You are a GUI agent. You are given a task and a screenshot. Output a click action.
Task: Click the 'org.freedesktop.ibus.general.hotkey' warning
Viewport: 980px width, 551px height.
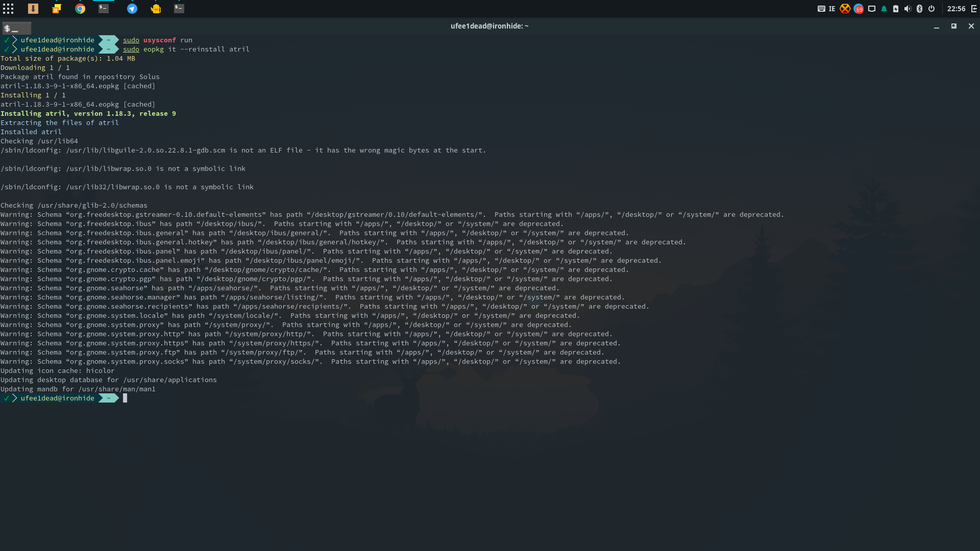point(344,242)
